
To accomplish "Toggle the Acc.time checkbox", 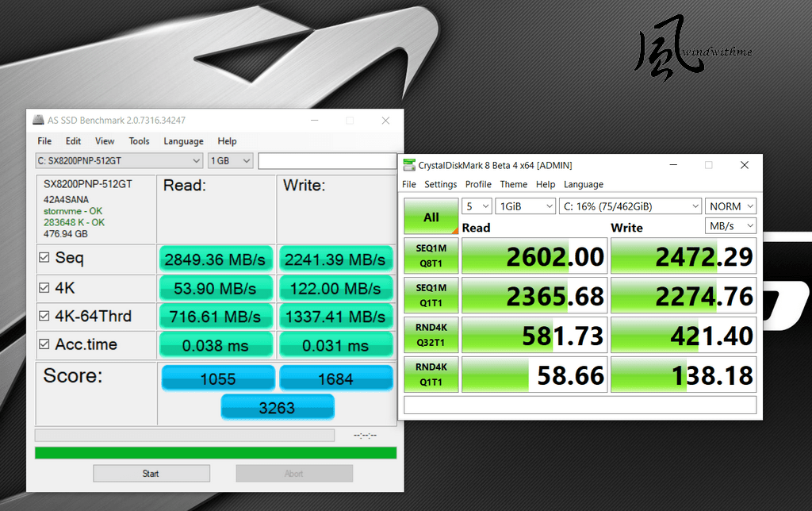I will tap(44, 344).
